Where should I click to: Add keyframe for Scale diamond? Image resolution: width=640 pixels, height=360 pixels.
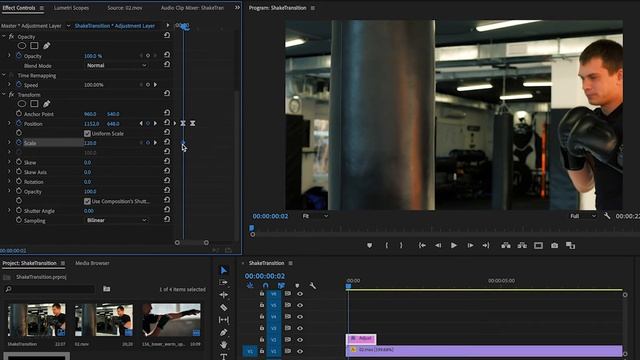tap(148, 143)
